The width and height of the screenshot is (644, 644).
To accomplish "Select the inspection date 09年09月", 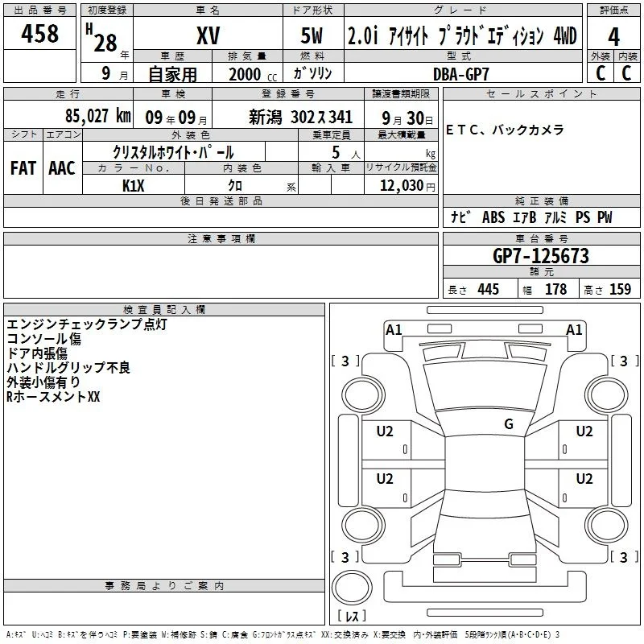I will [x=176, y=118].
